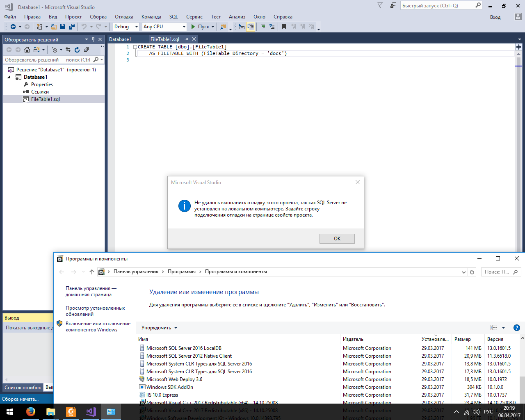Click the Вход sign-in link
Screen dimensions: 525x420
coord(495,17)
